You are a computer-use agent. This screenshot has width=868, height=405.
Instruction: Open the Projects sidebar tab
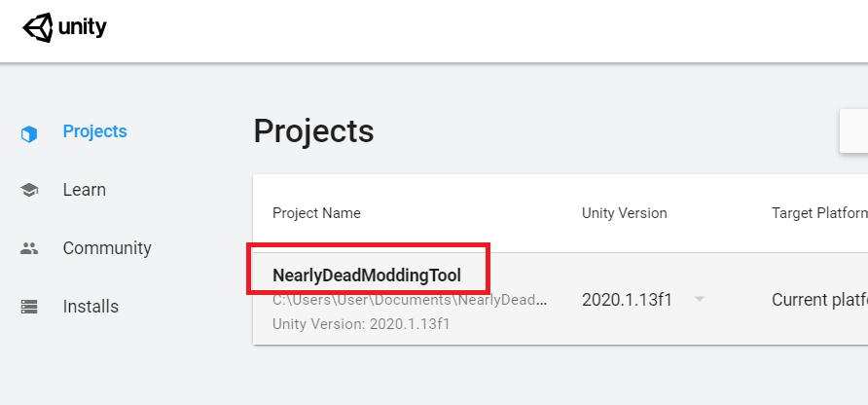click(x=94, y=131)
